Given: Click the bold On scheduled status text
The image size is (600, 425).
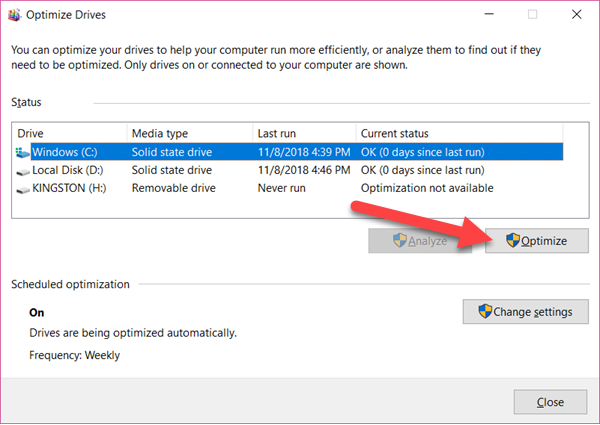Looking at the screenshot, I should (37, 313).
